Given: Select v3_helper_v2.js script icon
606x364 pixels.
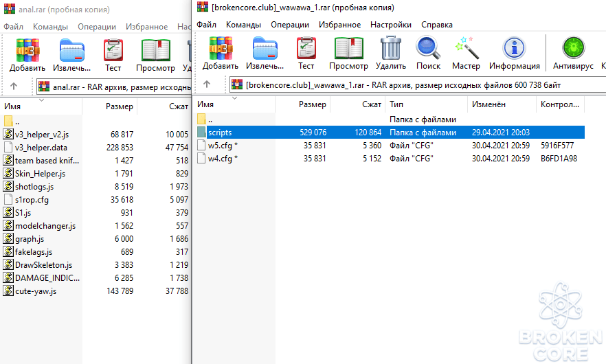Looking at the screenshot, I should [8, 134].
